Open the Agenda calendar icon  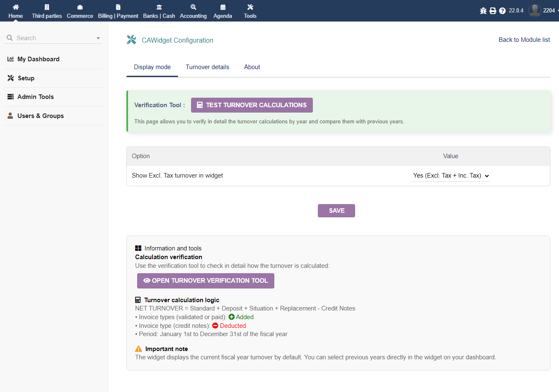(x=223, y=7)
